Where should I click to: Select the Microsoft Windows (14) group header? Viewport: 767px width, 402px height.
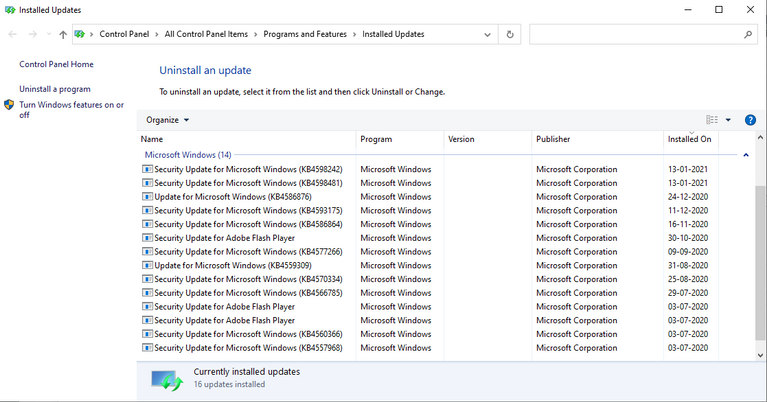click(x=188, y=155)
